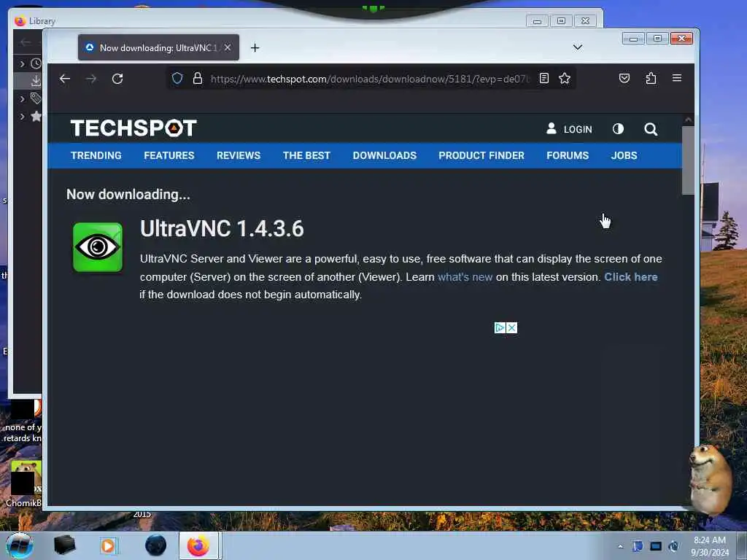The image size is (747, 560).
Task: Click the grayed forward arrow in Firefox
Action: (91, 79)
